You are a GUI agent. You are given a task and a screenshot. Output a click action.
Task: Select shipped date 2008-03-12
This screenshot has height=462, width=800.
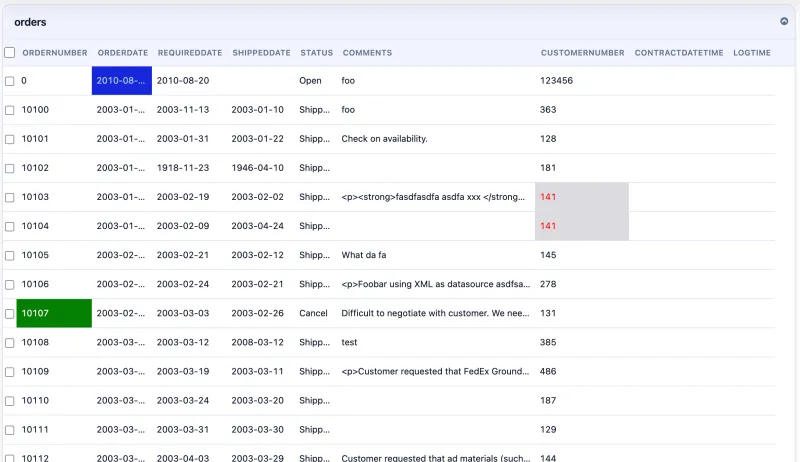point(257,342)
